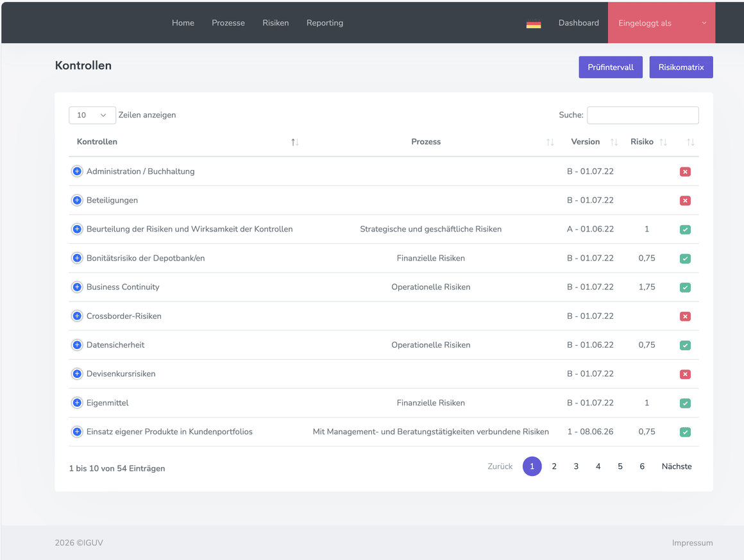744x560 pixels.
Task: Click green check status of Beurteilung der Risiken
Action: [685, 230]
